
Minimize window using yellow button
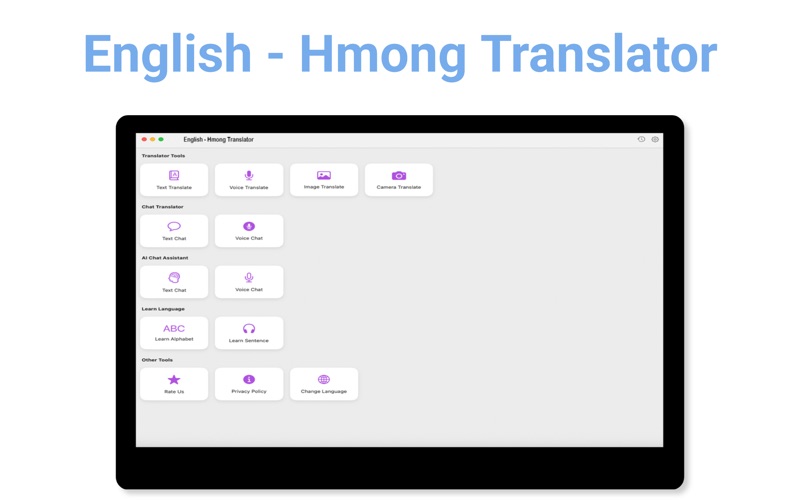(x=153, y=139)
